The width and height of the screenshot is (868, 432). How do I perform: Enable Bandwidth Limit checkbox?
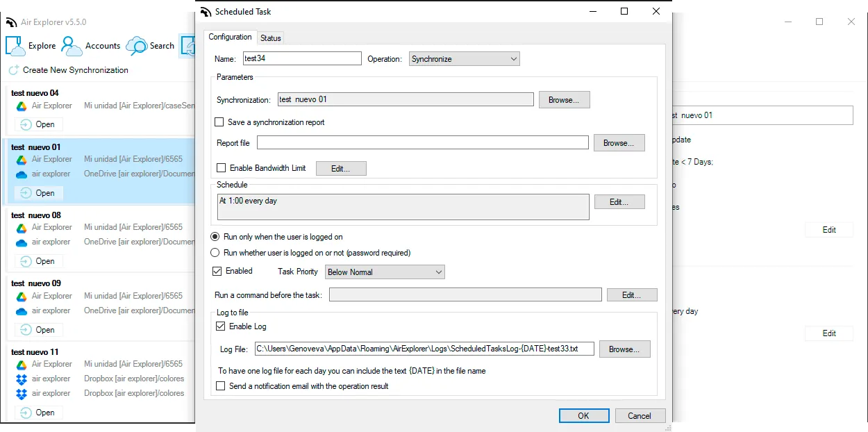coord(222,168)
